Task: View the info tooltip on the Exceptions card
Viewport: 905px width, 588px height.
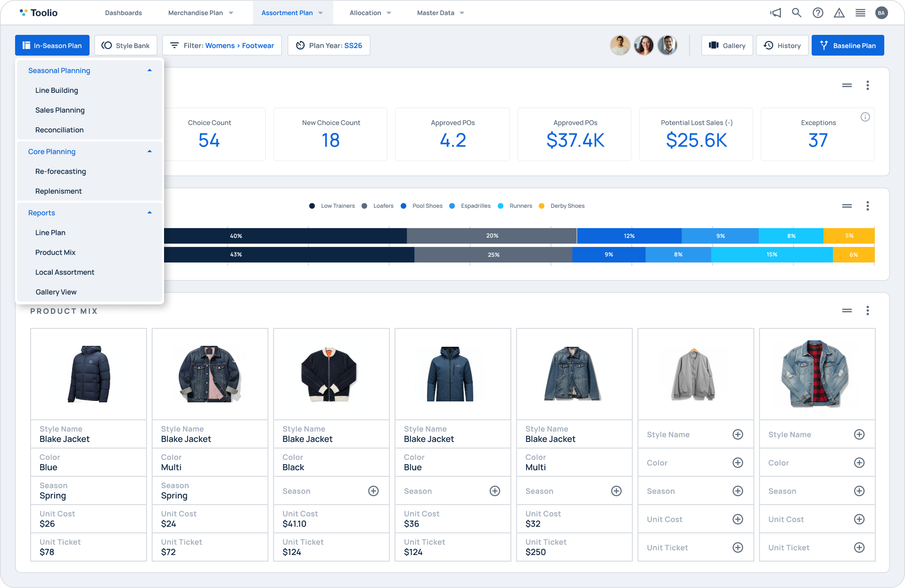Action: [x=865, y=117]
